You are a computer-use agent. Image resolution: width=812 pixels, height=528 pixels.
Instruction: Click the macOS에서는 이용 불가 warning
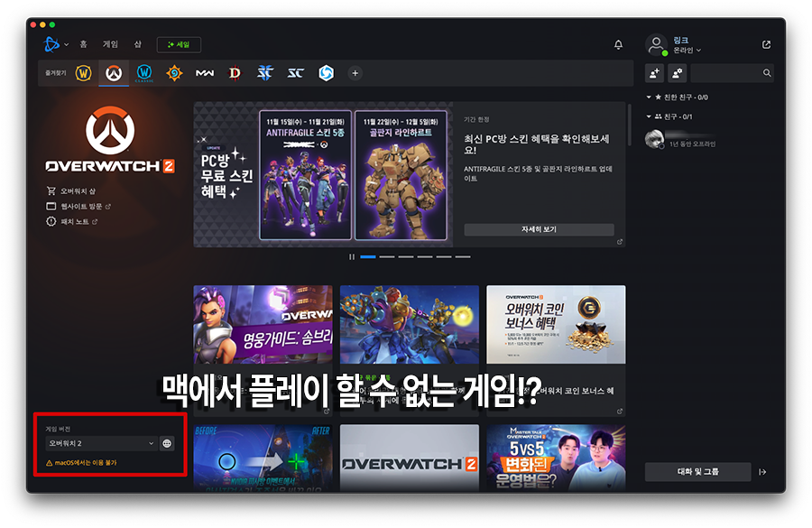click(82, 463)
